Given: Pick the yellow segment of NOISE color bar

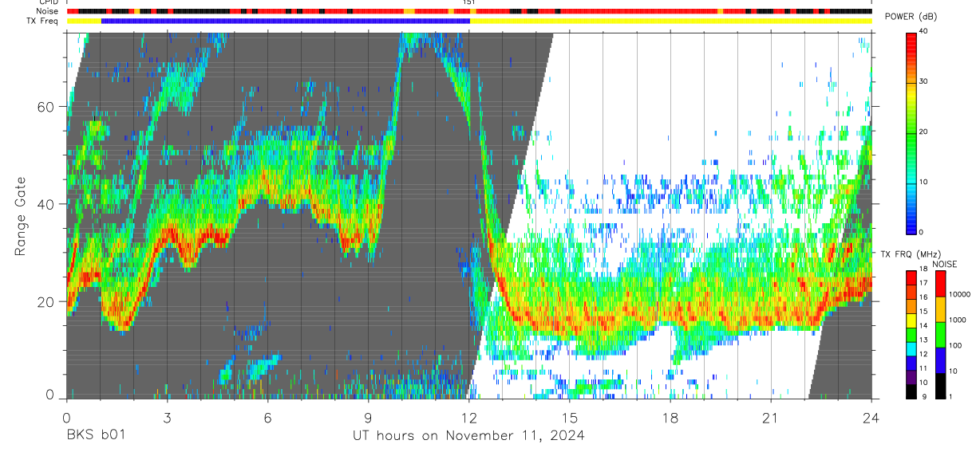Looking at the screenshot, I should point(941,309).
